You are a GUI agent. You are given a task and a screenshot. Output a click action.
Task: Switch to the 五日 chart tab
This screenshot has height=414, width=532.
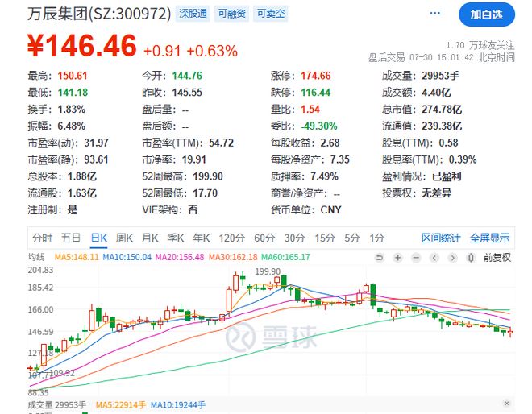click(71, 238)
